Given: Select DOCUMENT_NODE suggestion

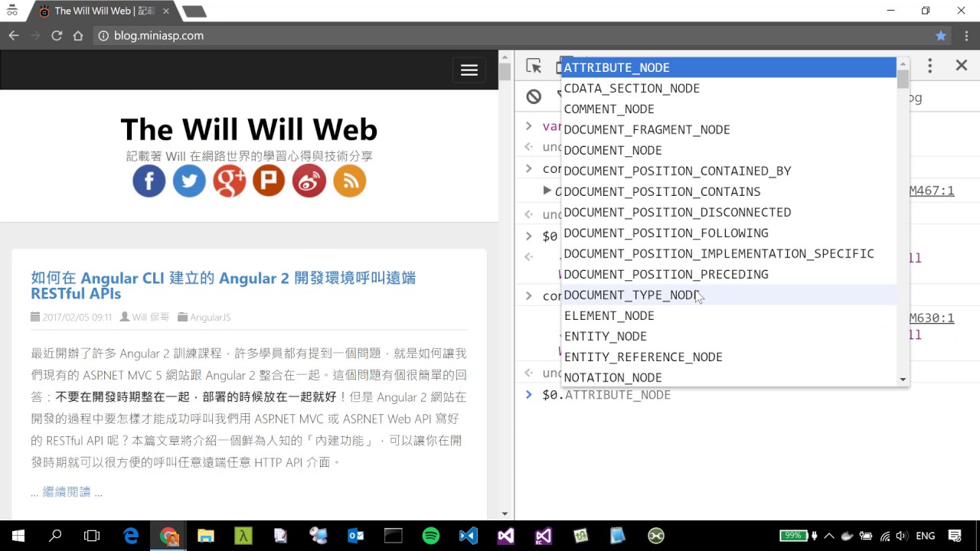Looking at the screenshot, I should tap(729, 150).
